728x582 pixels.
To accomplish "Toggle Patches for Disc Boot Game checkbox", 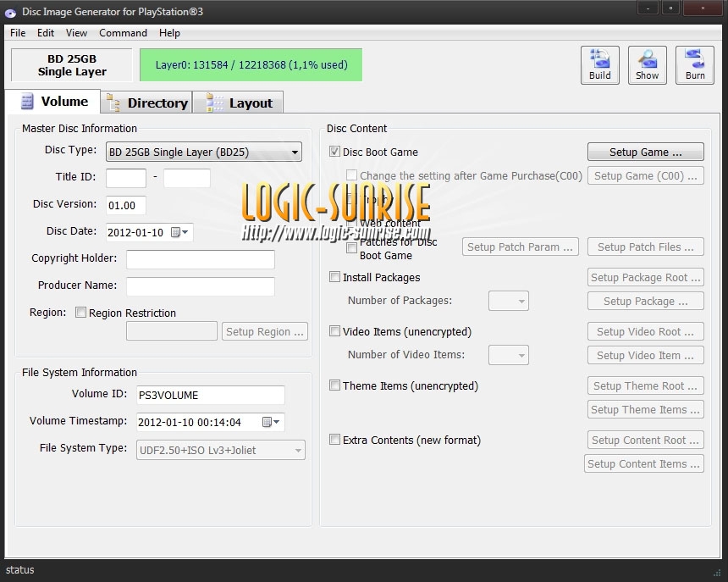I will (x=352, y=247).
